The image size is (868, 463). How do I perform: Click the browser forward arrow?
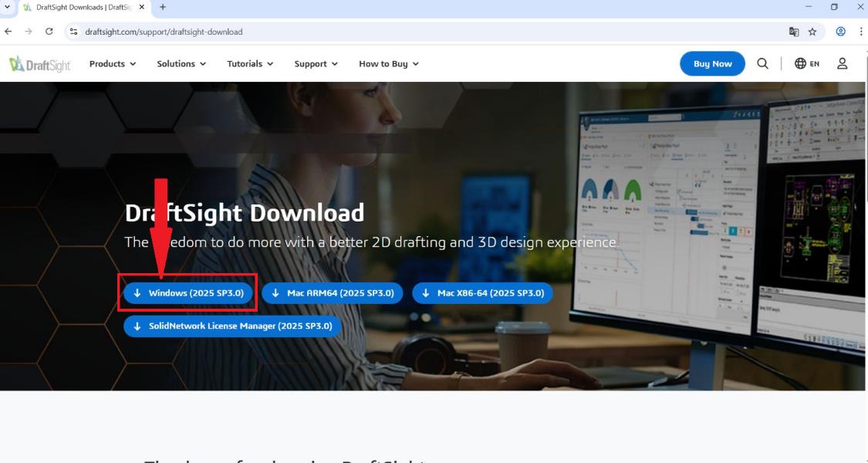click(29, 32)
